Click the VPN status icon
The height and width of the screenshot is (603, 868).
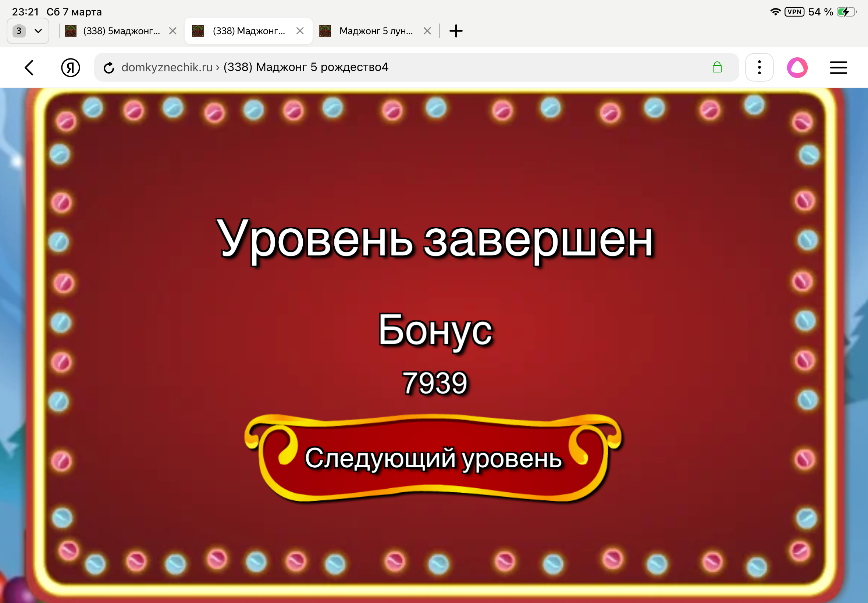point(795,11)
